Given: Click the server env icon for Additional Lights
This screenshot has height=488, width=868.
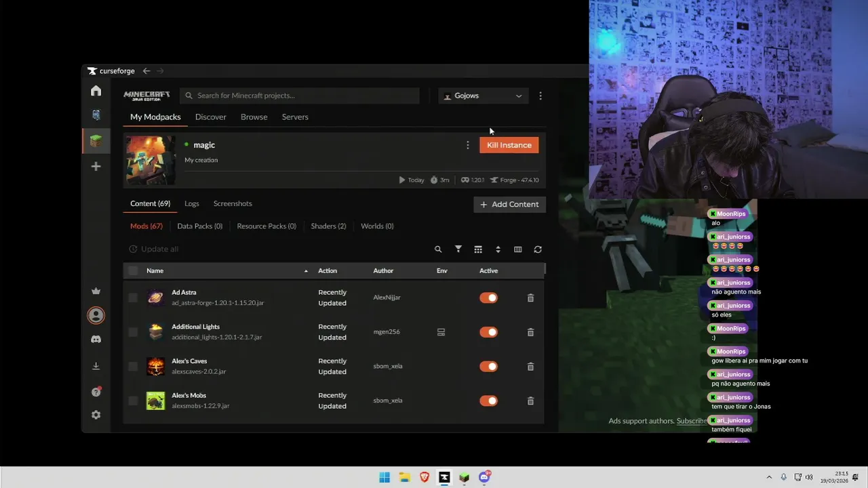Looking at the screenshot, I should point(441,332).
